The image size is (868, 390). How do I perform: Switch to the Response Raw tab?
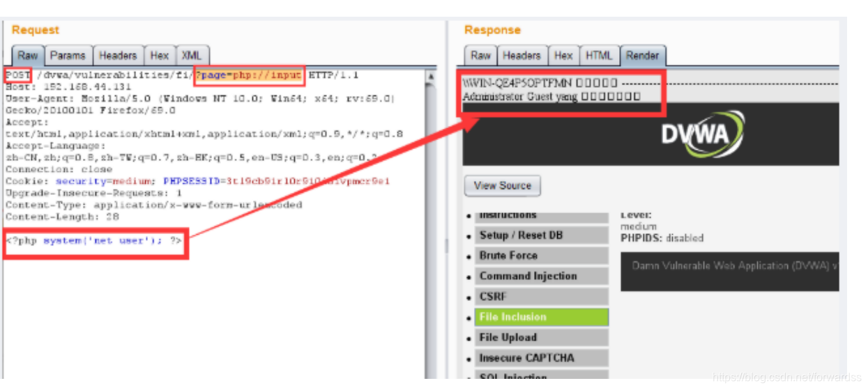coord(481,56)
